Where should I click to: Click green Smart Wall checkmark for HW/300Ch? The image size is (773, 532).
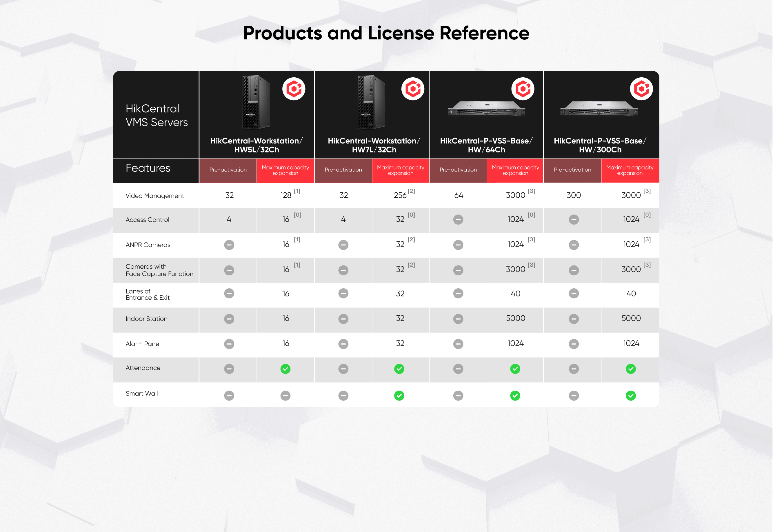point(631,396)
